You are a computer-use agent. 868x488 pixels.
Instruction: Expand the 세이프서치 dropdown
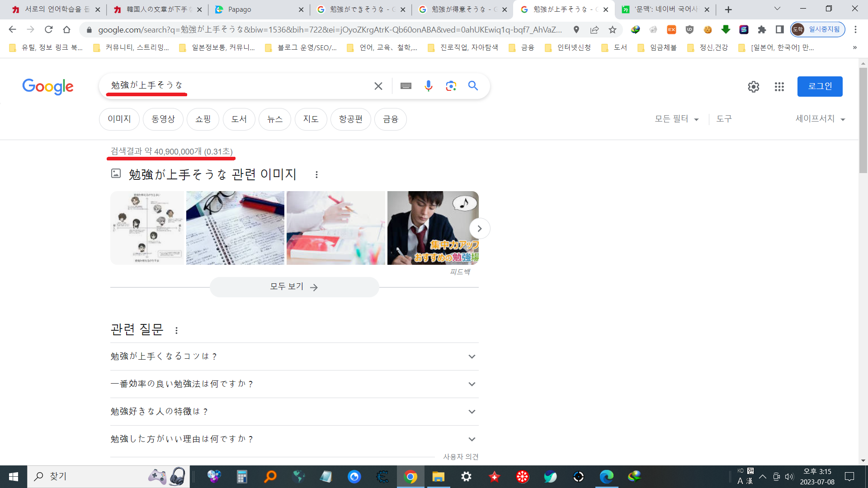pyautogui.click(x=820, y=119)
